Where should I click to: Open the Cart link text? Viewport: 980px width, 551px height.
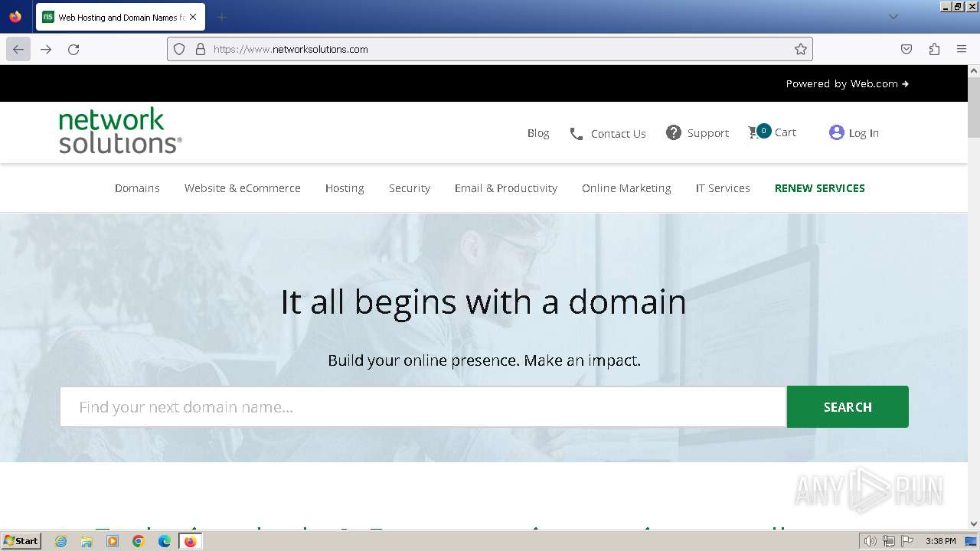[x=786, y=132]
